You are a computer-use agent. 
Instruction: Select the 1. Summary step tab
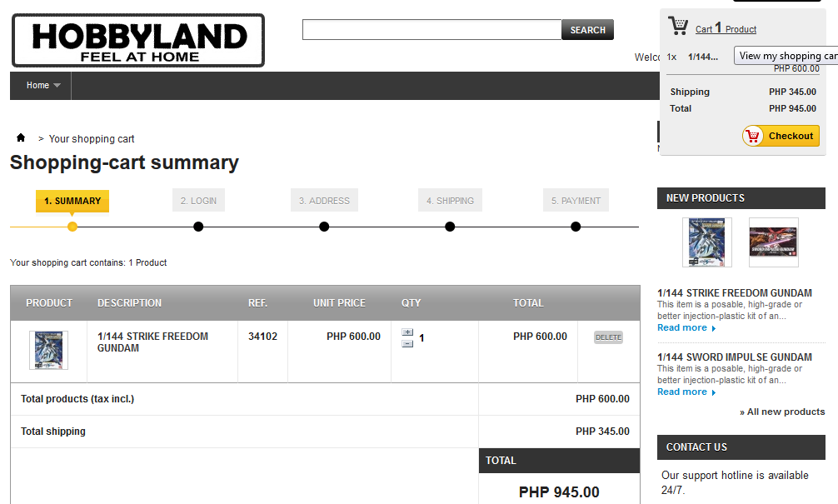72,201
